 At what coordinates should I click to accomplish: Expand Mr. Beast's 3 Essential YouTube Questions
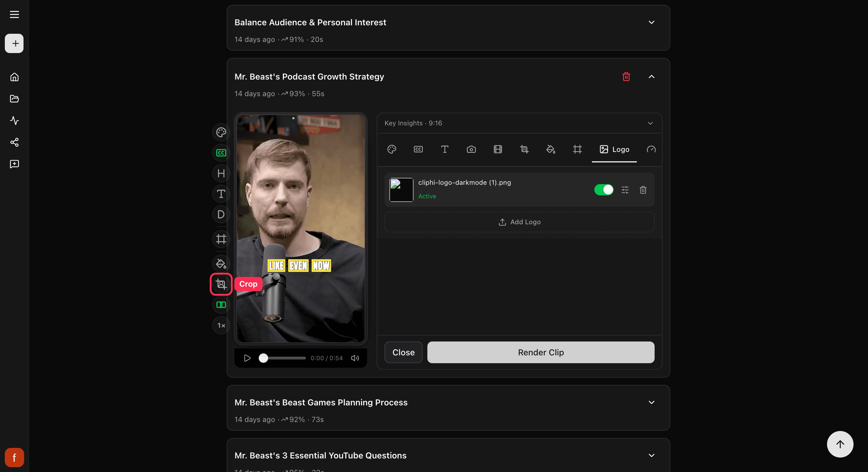click(x=651, y=455)
